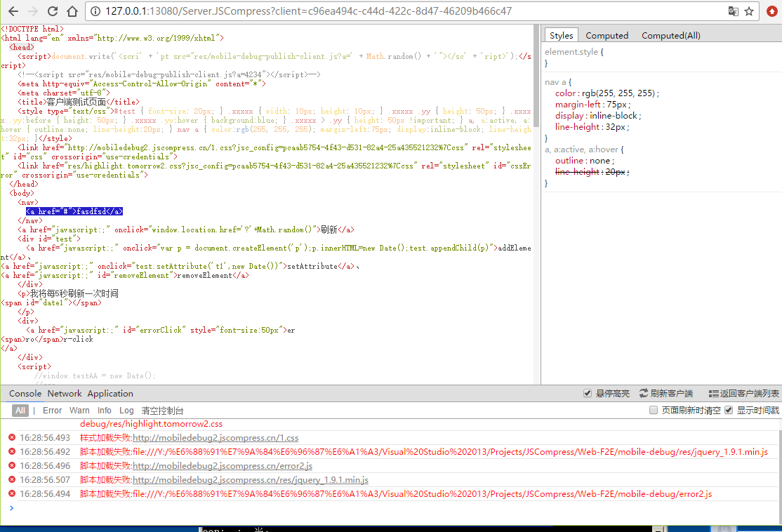Open the Computed(All) tab

pos(671,35)
